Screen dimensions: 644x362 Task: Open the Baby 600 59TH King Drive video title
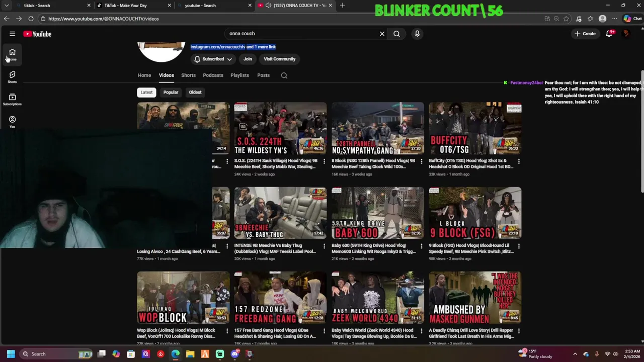click(x=373, y=248)
